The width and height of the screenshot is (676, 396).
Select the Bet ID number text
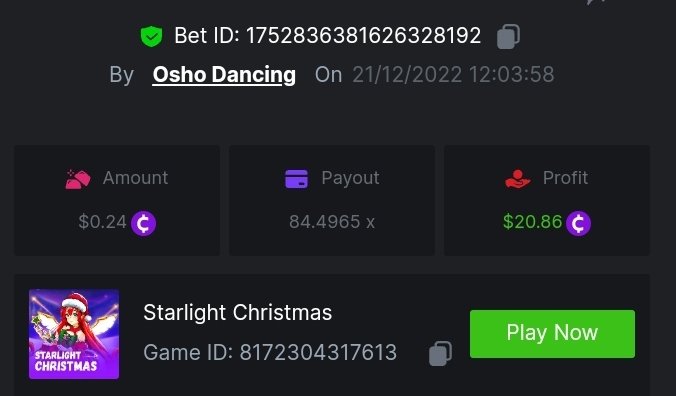tap(363, 35)
